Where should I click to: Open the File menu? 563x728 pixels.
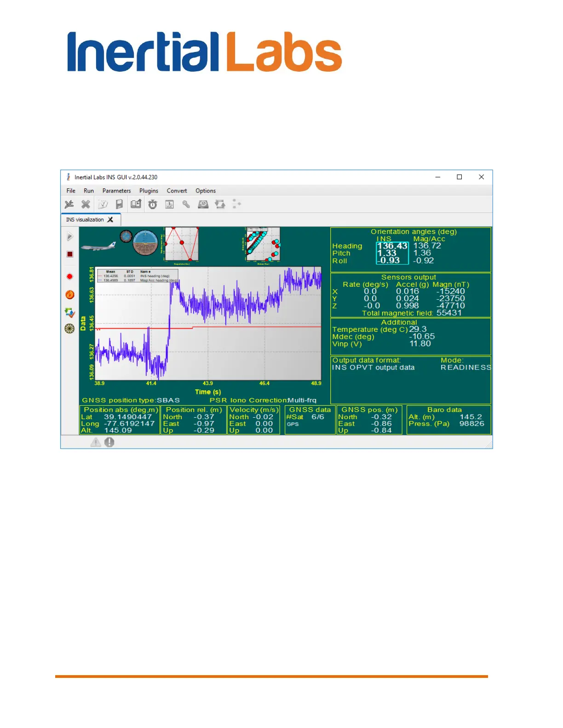[x=71, y=191]
